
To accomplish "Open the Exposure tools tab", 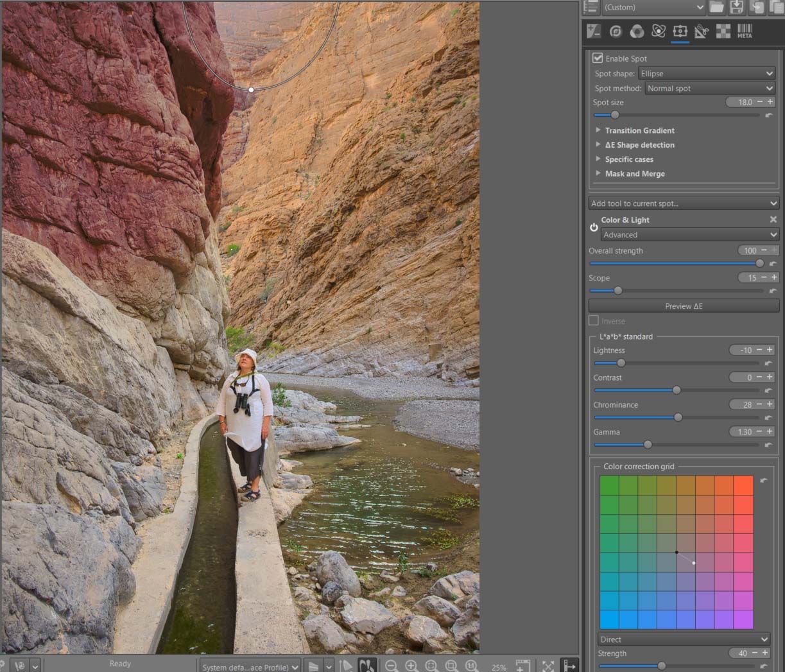I will coord(594,31).
